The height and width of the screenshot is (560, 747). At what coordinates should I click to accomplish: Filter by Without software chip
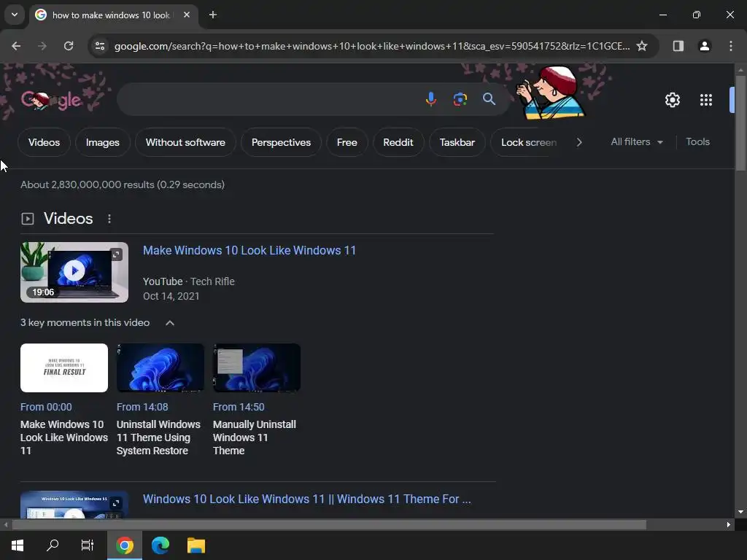click(185, 142)
